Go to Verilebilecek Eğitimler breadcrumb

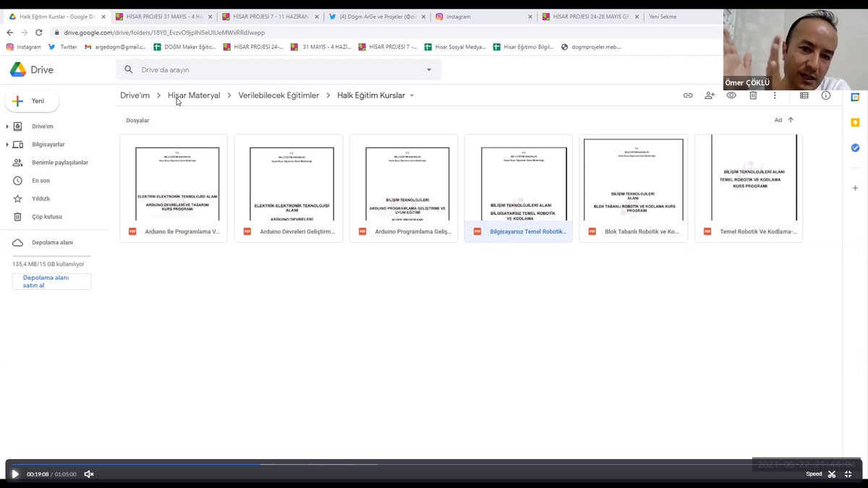point(278,95)
